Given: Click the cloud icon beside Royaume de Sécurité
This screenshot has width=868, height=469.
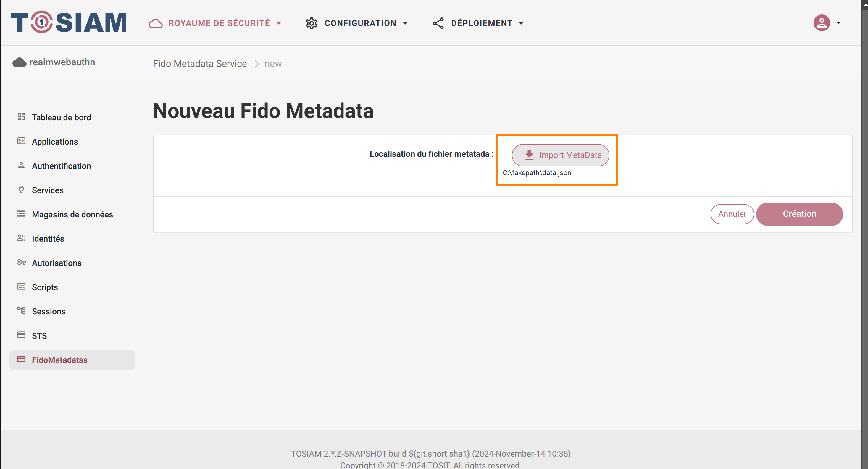Looking at the screenshot, I should [156, 23].
